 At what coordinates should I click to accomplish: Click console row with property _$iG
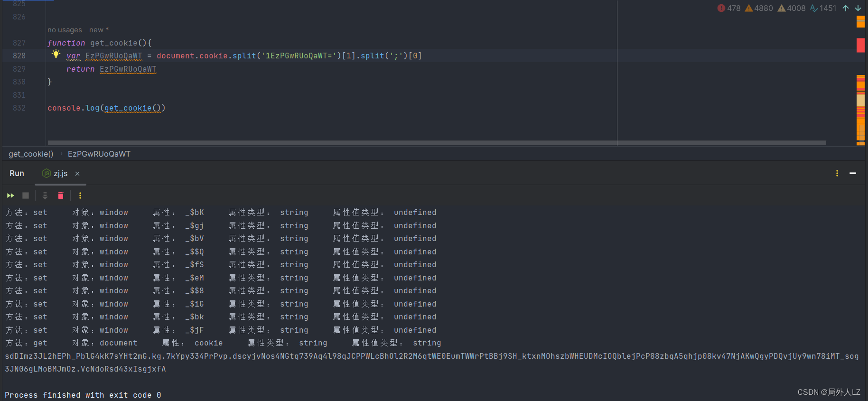pos(221,304)
